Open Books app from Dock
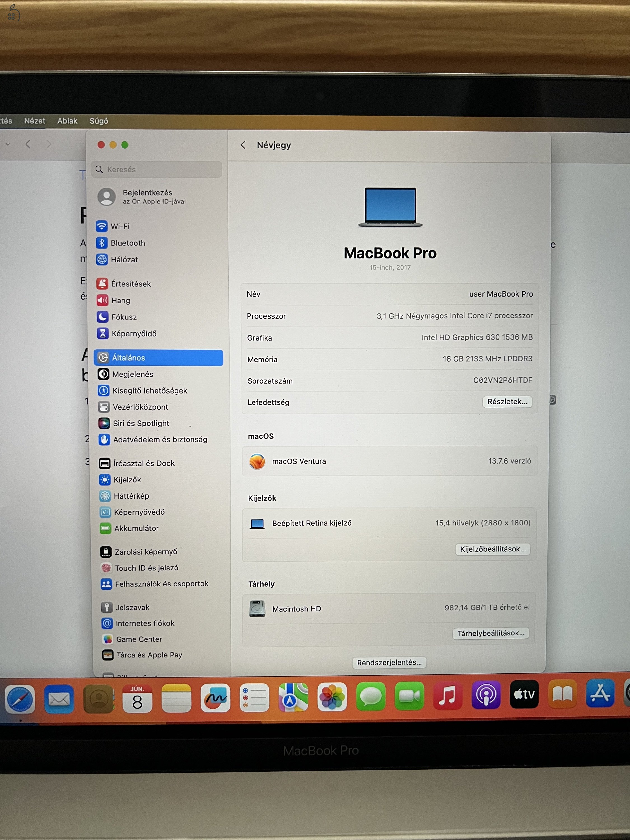Screen dimensions: 630x840 pos(563,694)
